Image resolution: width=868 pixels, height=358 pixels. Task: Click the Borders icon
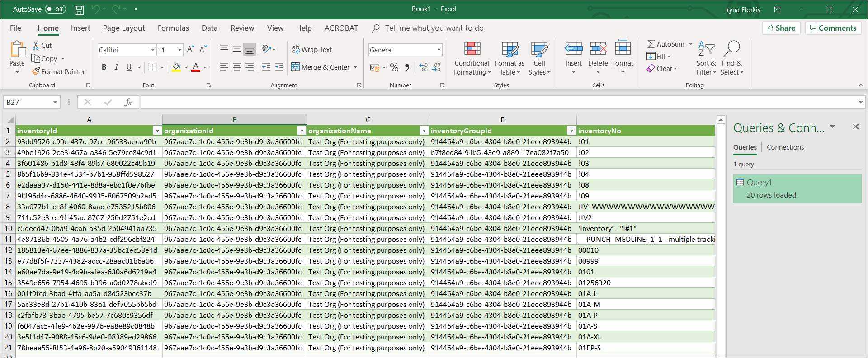tap(153, 67)
